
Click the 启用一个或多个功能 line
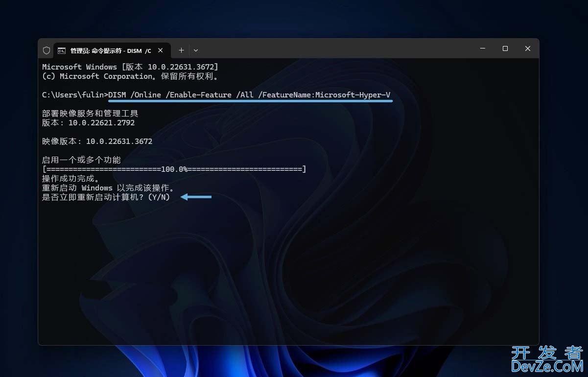coord(81,160)
